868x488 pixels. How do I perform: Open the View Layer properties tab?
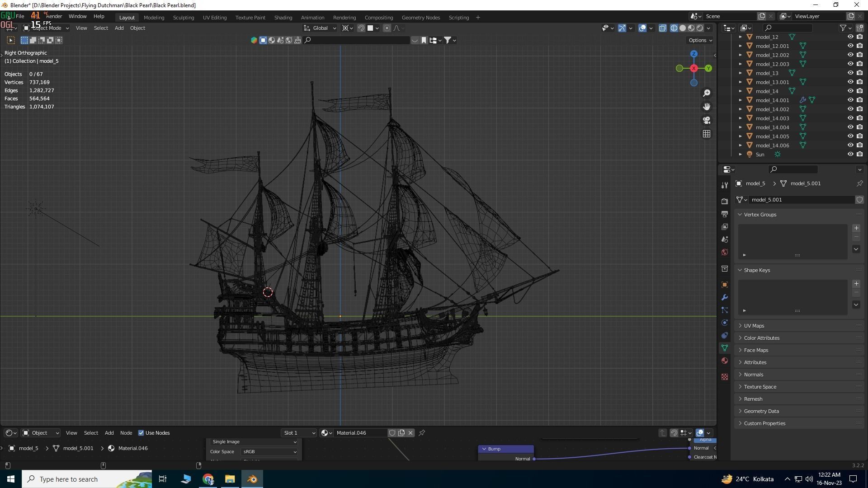[x=725, y=226]
